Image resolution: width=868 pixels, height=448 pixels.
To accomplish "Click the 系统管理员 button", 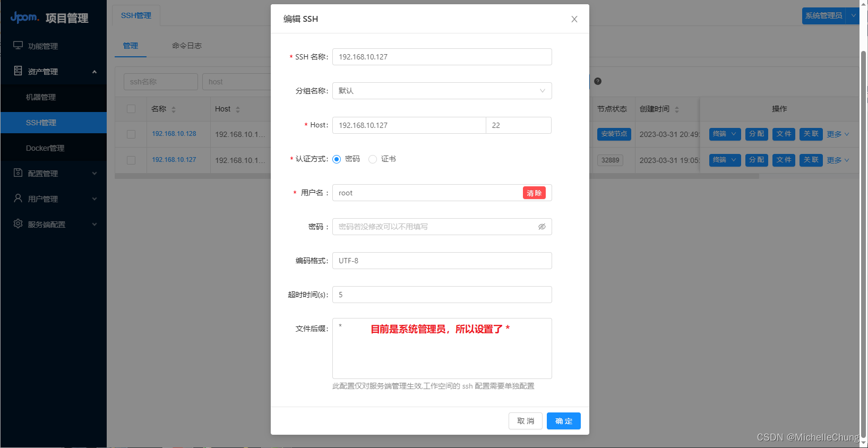I will (824, 16).
